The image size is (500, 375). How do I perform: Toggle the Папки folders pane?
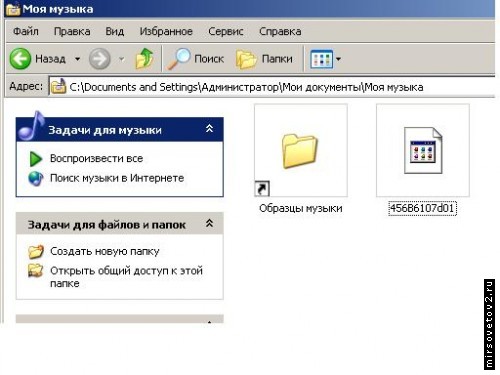click(x=264, y=59)
